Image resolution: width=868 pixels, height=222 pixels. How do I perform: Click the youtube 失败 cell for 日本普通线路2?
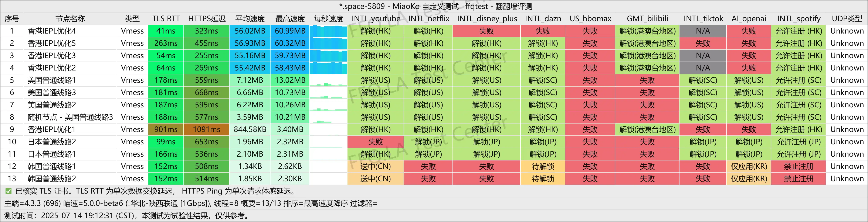[x=375, y=142]
